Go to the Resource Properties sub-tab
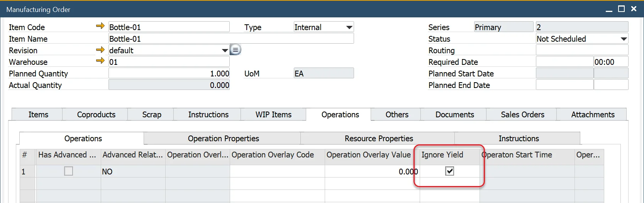644x203 pixels. point(378,139)
